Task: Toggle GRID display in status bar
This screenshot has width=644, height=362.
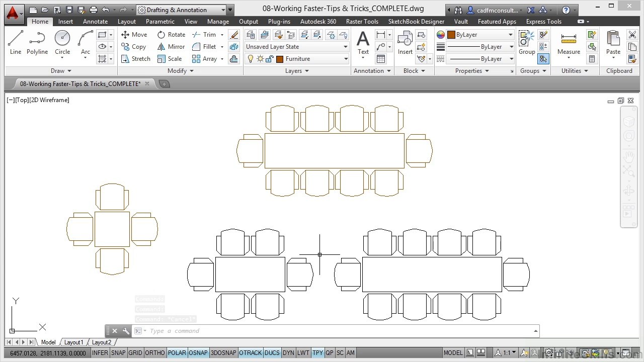Action: point(135,353)
